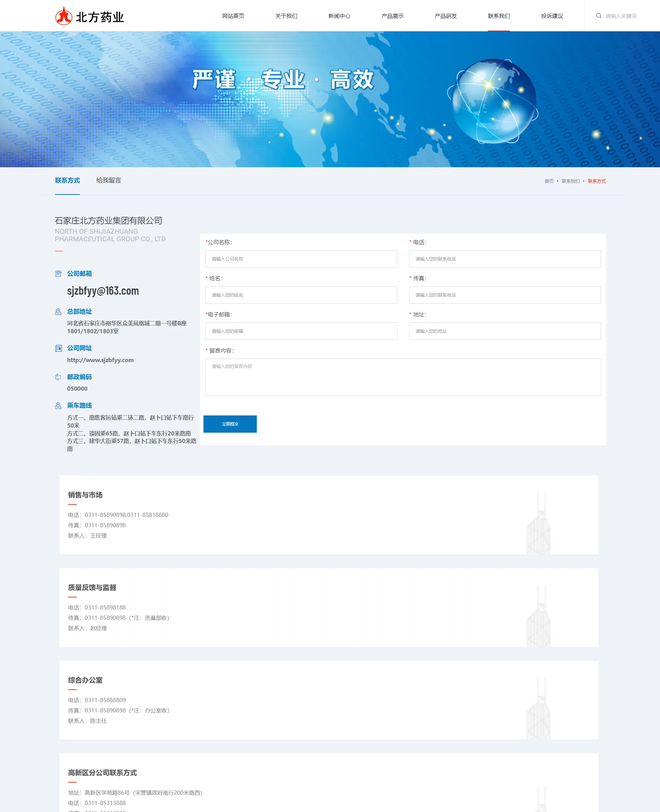The image size is (660, 812).
Task: Click the 质量反馈与监督 card heading
Action: click(92, 588)
